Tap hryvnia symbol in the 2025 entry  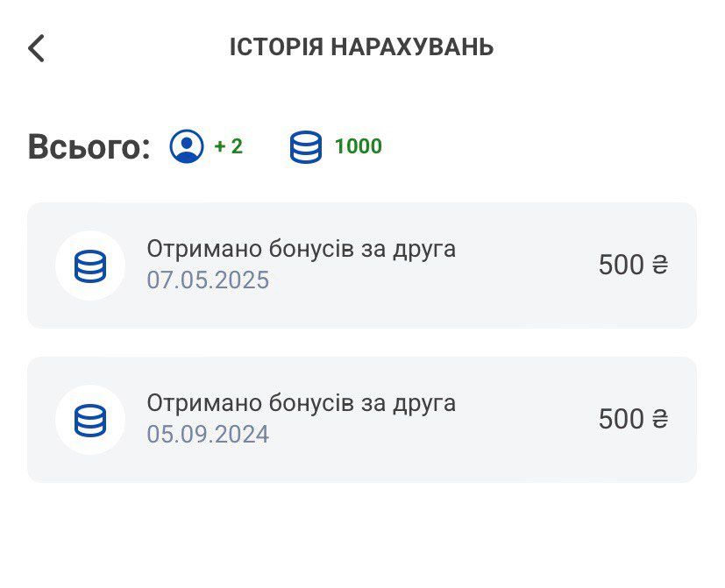(x=660, y=266)
